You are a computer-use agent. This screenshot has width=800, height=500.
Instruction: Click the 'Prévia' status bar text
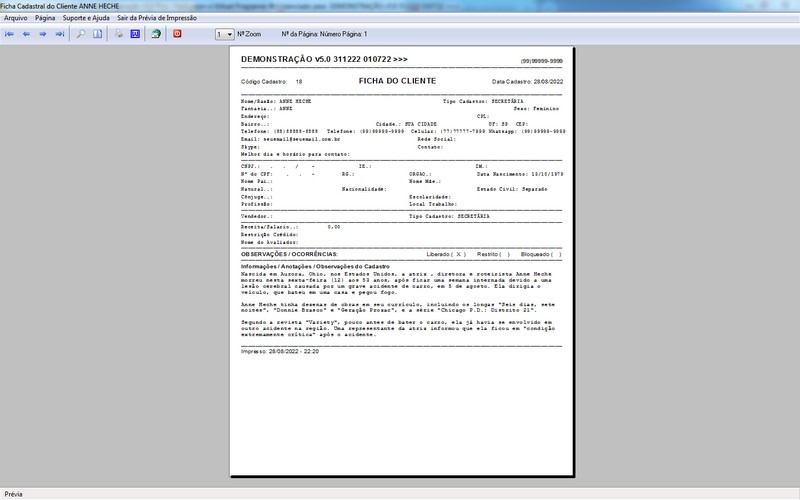(x=14, y=494)
